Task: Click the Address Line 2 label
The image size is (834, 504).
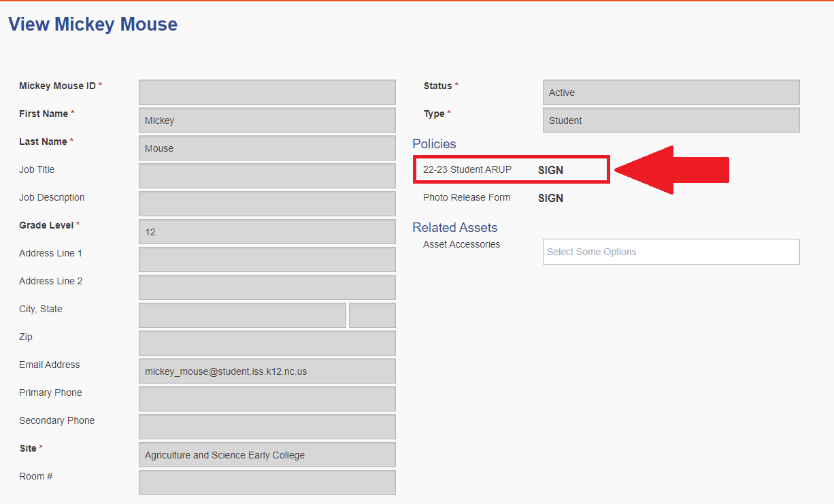Action: [x=51, y=281]
